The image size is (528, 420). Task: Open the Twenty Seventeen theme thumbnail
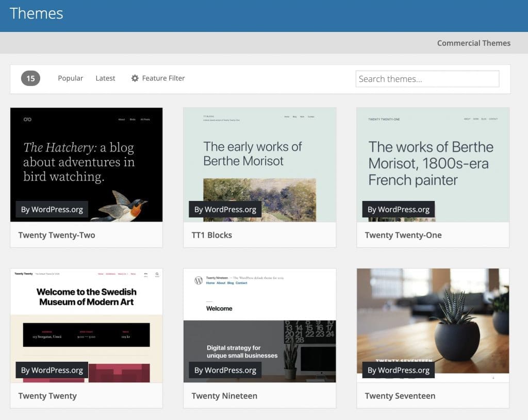433,325
